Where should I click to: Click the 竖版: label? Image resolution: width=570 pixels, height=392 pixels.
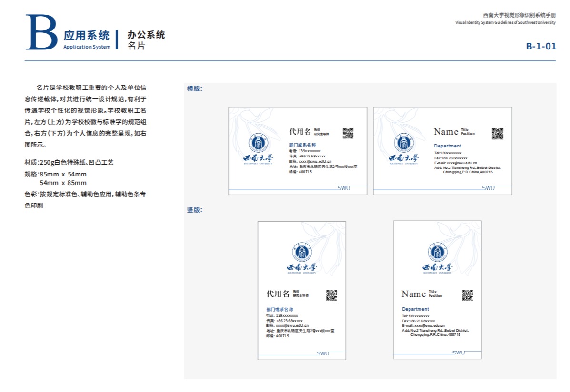(x=194, y=210)
